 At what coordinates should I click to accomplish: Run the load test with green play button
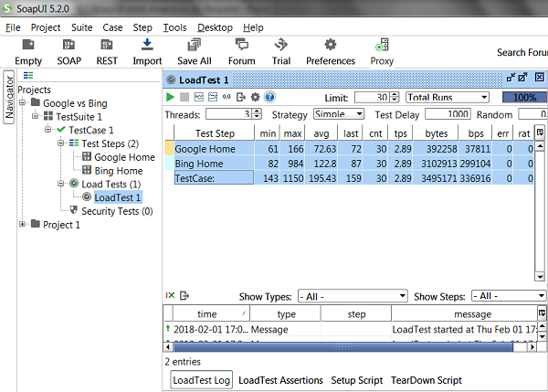pos(170,97)
